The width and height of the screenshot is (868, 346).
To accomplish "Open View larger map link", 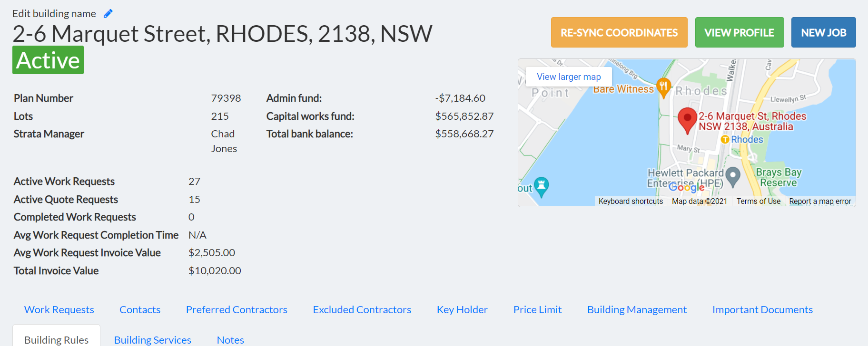I will [569, 77].
